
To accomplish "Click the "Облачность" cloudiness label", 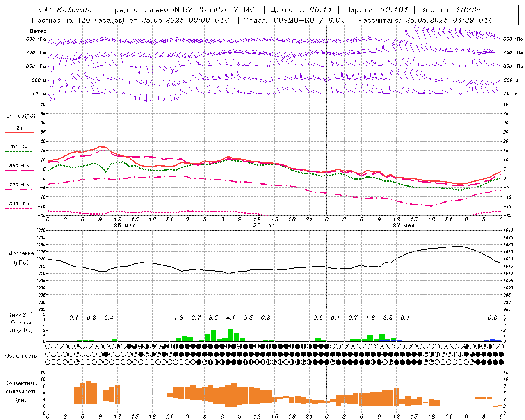I will click(21, 356).
